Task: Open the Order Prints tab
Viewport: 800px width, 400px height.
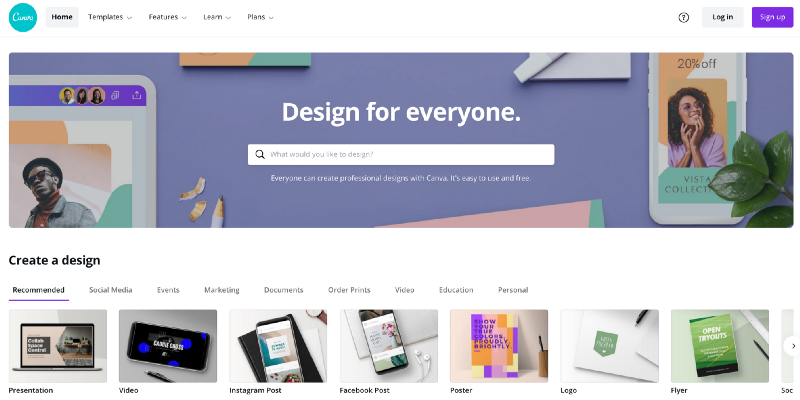Action: [x=349, y=290]
